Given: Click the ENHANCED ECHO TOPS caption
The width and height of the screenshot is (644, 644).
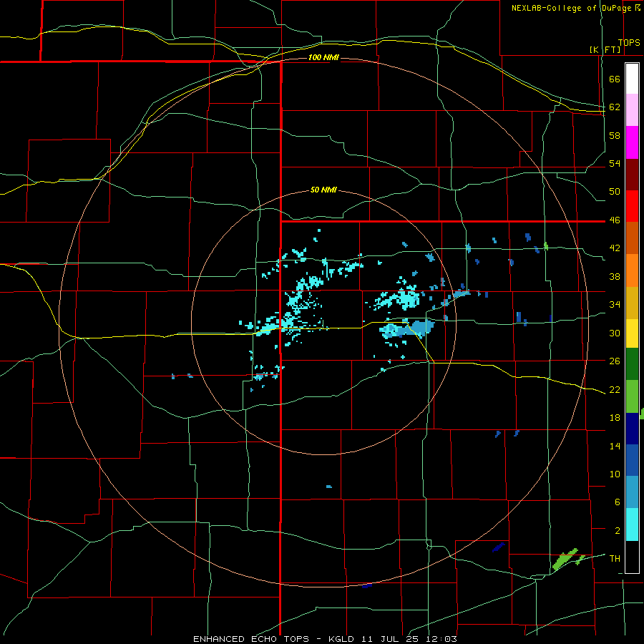Looking at the screenshot, I should click(251, 639).
